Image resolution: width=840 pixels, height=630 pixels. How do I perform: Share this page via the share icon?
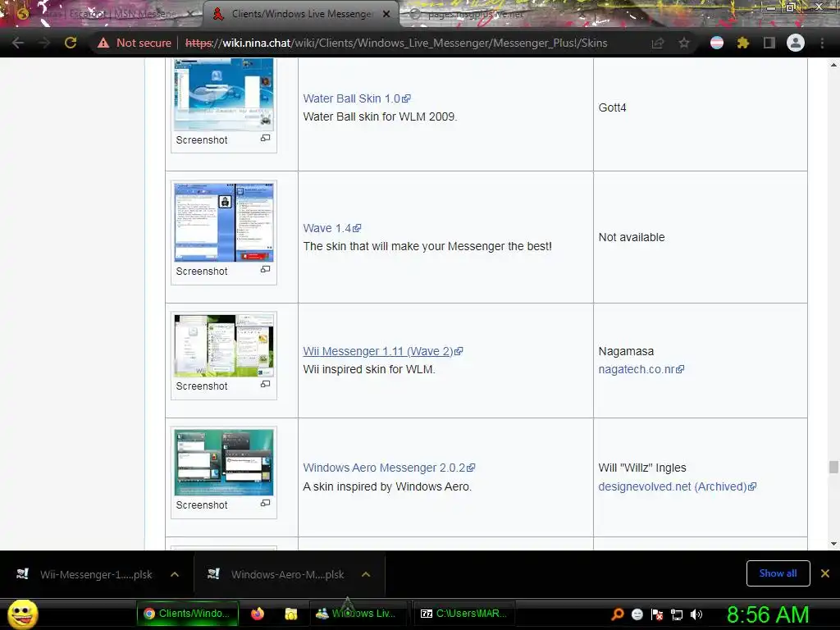(658, 43)
